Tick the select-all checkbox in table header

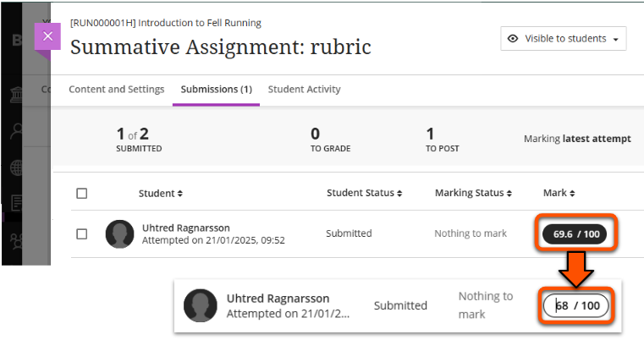[x=82, y=194]
